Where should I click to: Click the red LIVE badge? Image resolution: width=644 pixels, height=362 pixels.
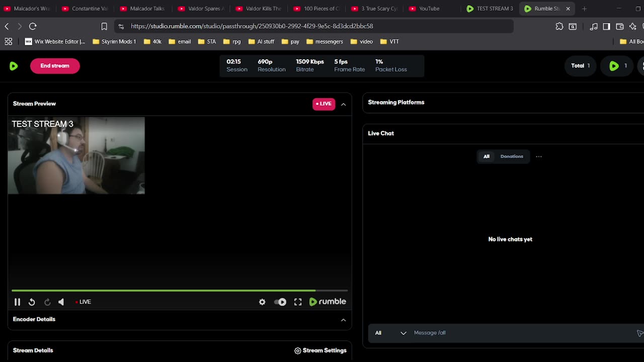[x=324, y=104]
